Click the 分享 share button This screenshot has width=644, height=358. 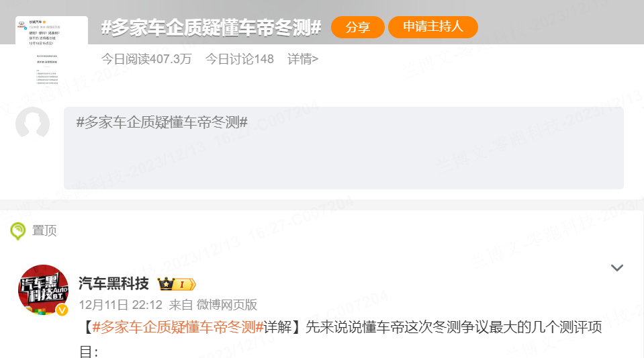[x=358, y=27]
